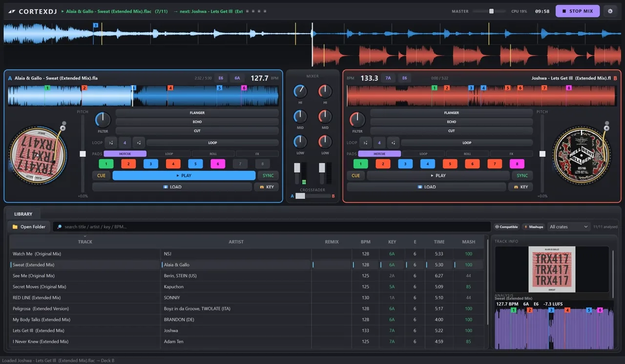Click the cyan cue marker on the overview waveform
Viewport: 625px width, 364px height.
tap(96, 25)
